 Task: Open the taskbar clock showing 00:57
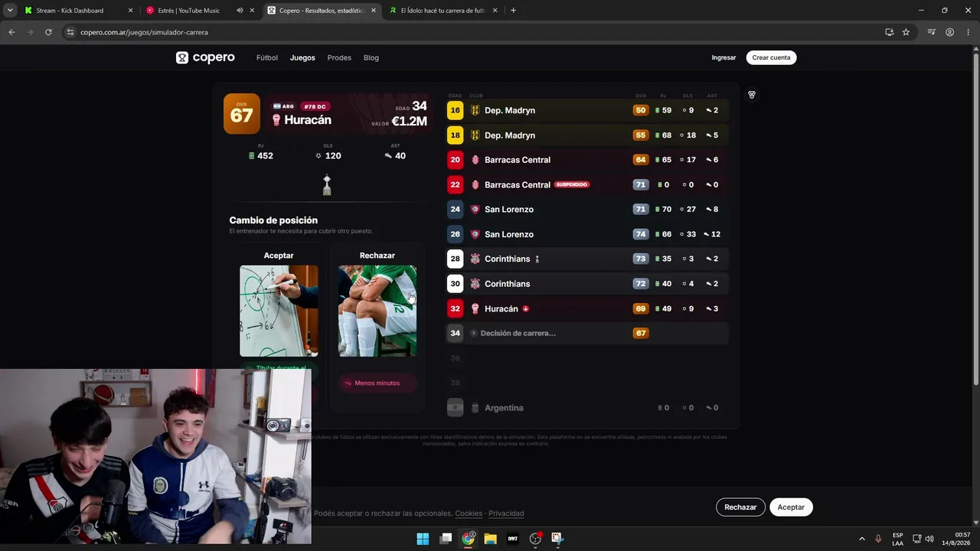tap(955, 539)
